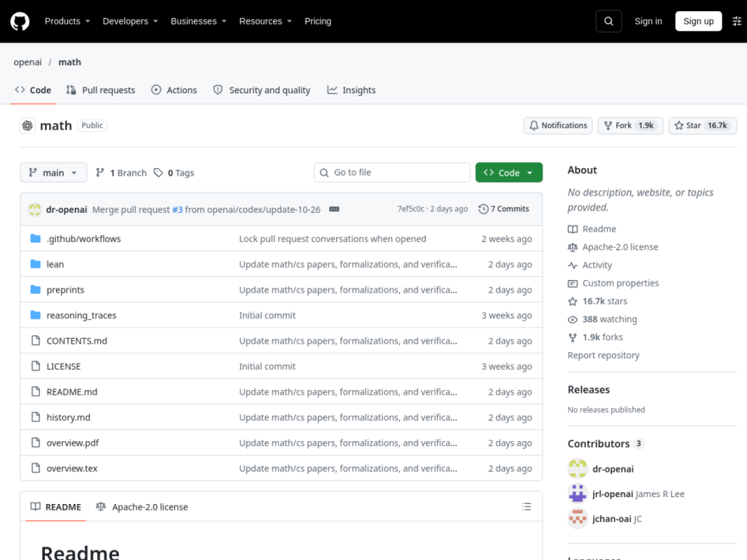Switch branch using main dropdown

(x=53, y=172)
